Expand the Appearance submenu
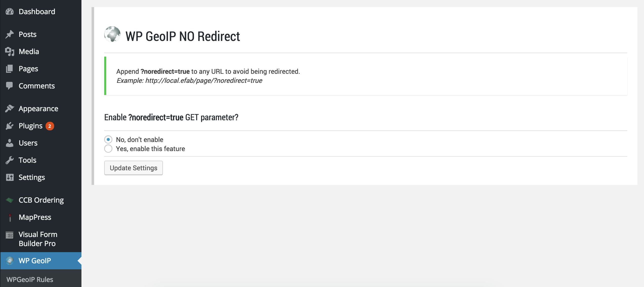 tap(38, 108)
